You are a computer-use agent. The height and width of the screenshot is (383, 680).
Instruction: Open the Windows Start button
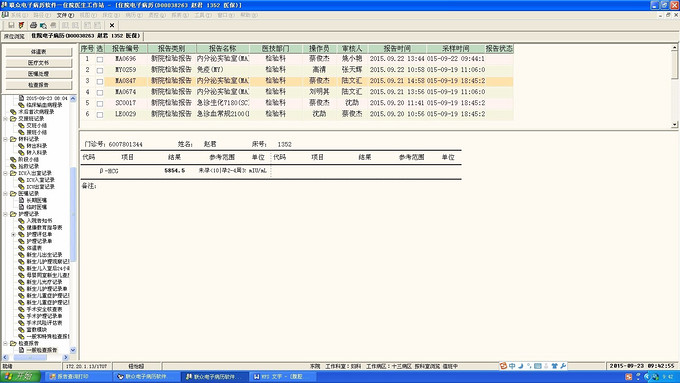pos(20,376)
